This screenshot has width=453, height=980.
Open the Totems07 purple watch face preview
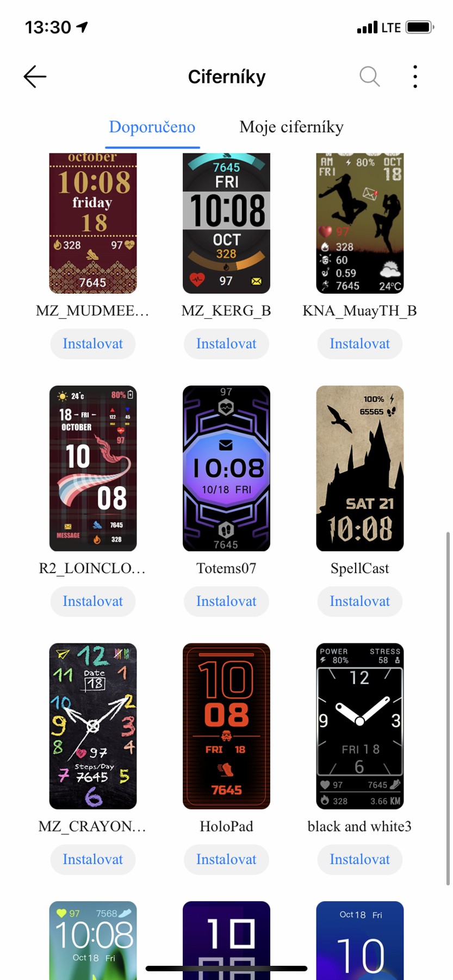coord(226,468)
